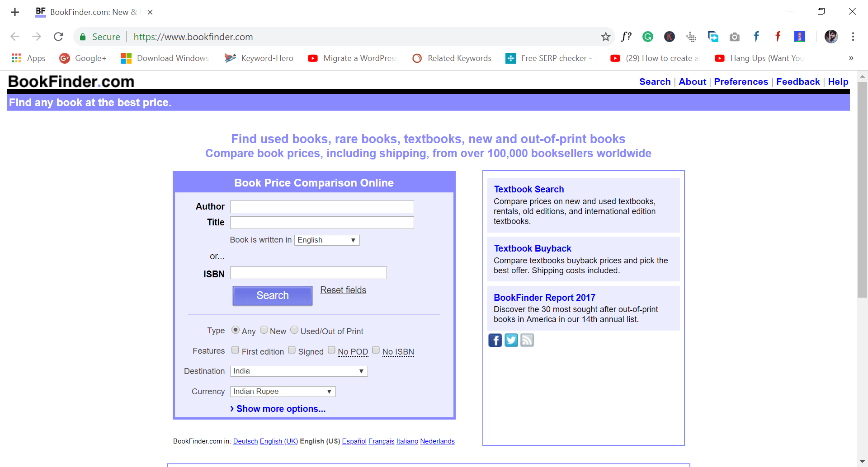Switch the site language to Español

coord(354,441)
